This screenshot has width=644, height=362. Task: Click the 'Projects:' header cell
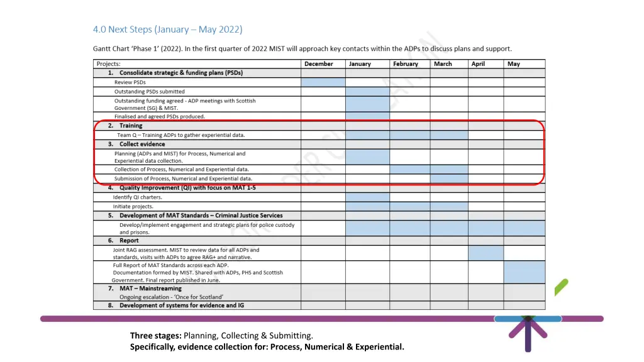click(197, 64)
